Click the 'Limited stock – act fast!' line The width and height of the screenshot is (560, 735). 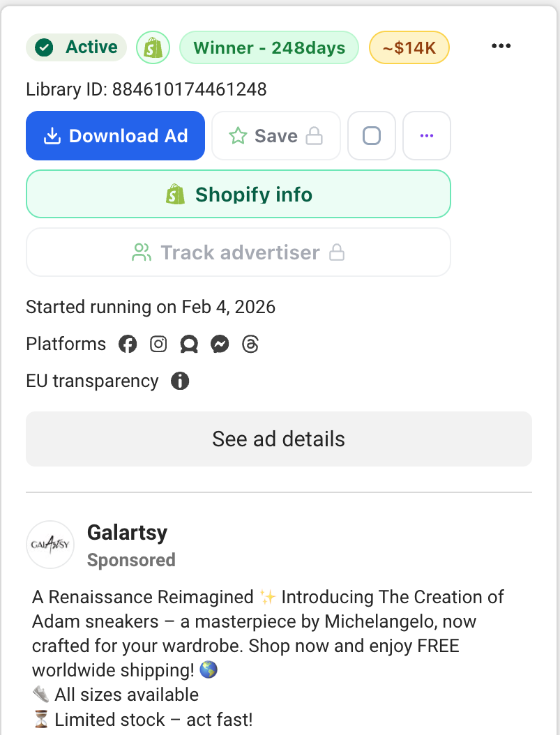click(142, 720)
